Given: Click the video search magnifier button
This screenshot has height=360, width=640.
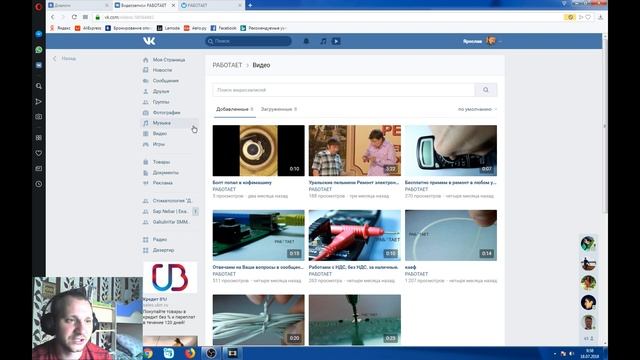Looking at the screenshot, I should [x=486, y=90].
